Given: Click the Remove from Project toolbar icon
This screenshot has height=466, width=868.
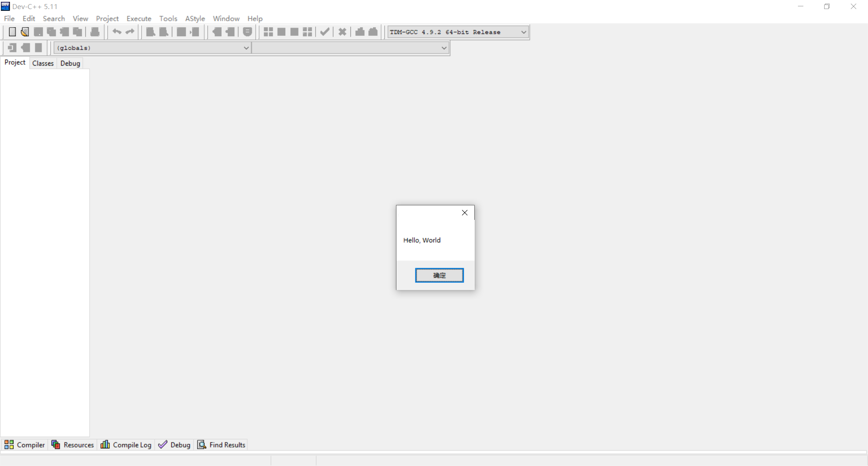Looking at the screenshot, I should (230, 32).
